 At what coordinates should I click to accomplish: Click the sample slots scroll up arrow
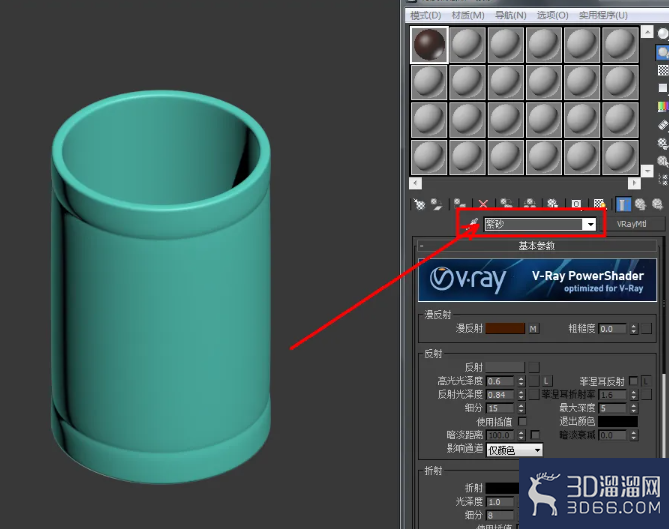tap(647, 32)
